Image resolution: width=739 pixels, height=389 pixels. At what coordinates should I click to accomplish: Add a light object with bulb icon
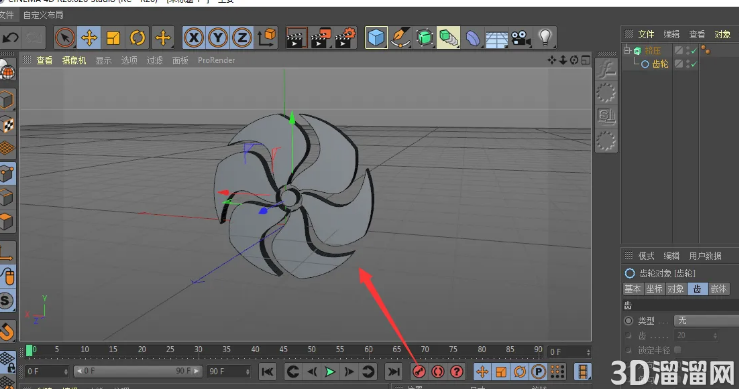tap(545, 38)
